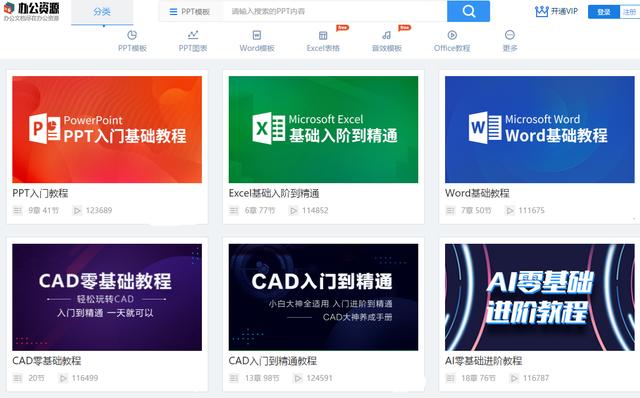Click the CAD零基础教程 course title
640x398 pixels.
(47, 361)
